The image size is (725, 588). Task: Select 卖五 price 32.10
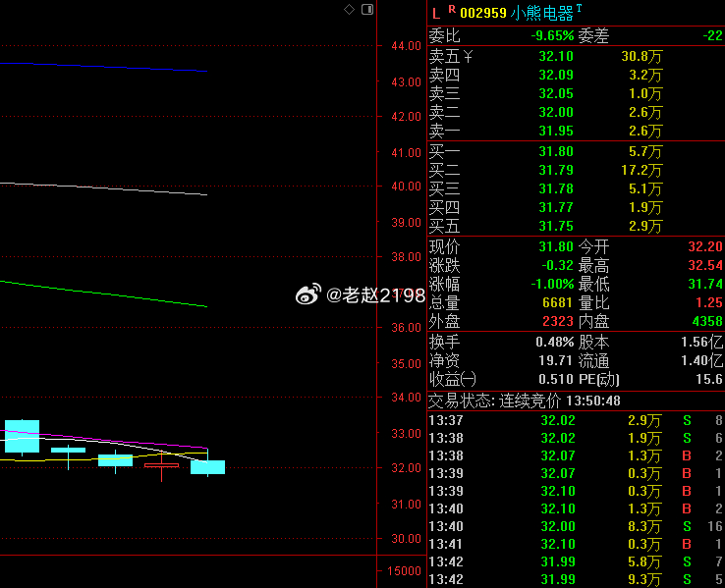coord(556,56)
